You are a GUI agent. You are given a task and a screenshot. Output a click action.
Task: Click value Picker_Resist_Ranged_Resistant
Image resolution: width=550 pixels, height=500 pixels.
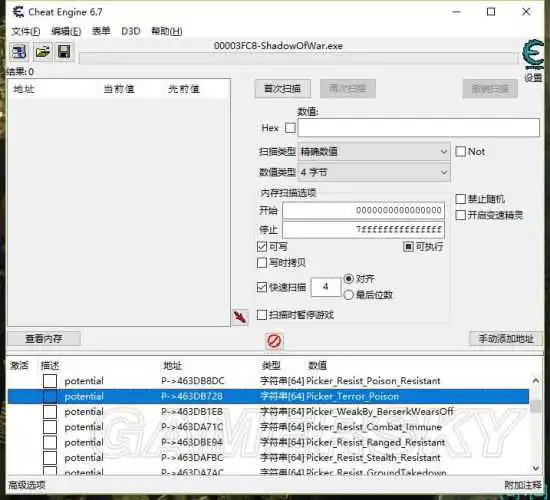click(375, 442)
